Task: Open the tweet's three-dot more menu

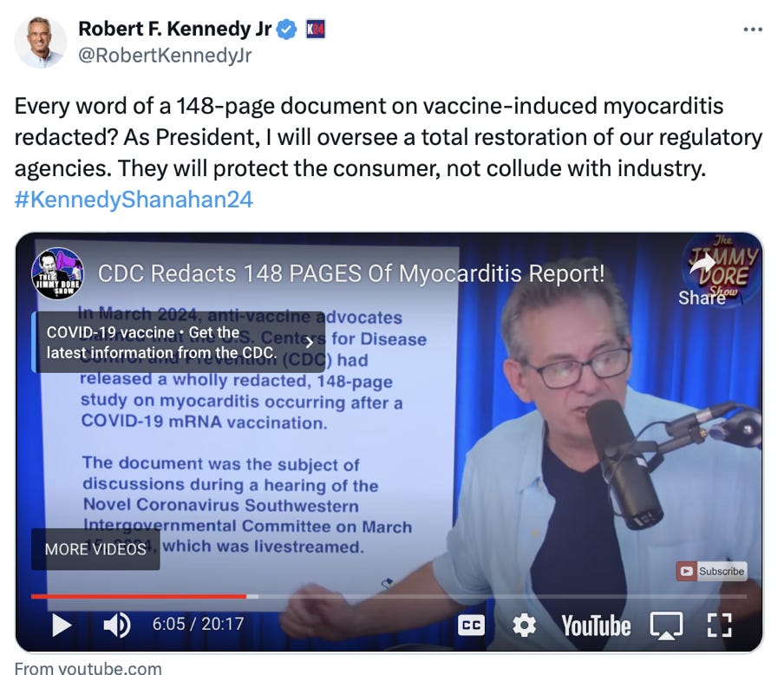Action: point(753,30)
